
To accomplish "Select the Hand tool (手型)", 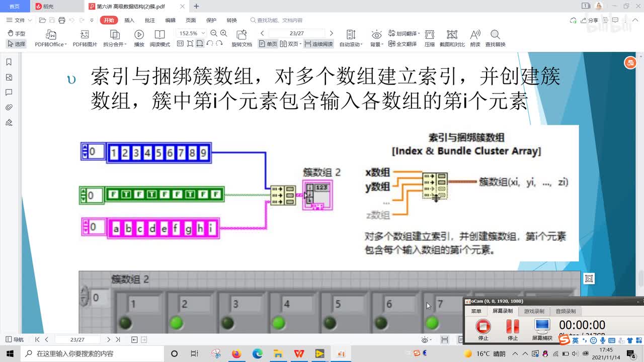I will point(17,34).
